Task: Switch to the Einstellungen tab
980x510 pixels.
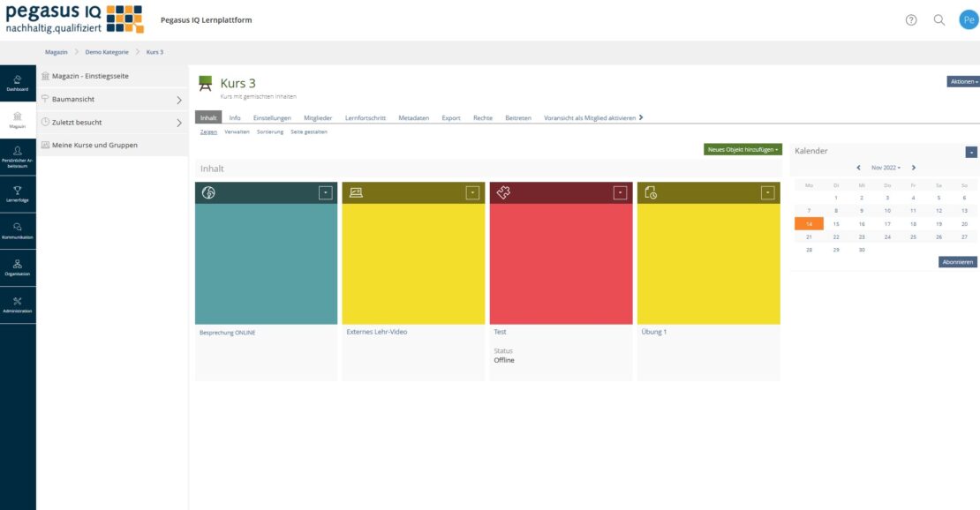Action: [x=272, y=117]
